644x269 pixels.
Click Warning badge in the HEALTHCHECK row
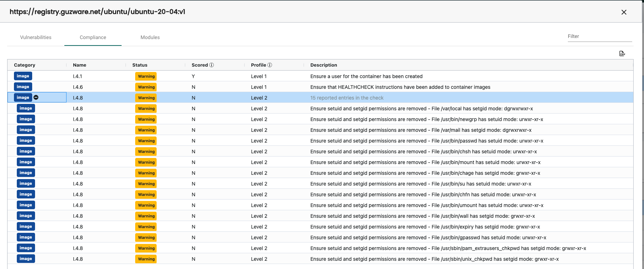click(146, 87)
